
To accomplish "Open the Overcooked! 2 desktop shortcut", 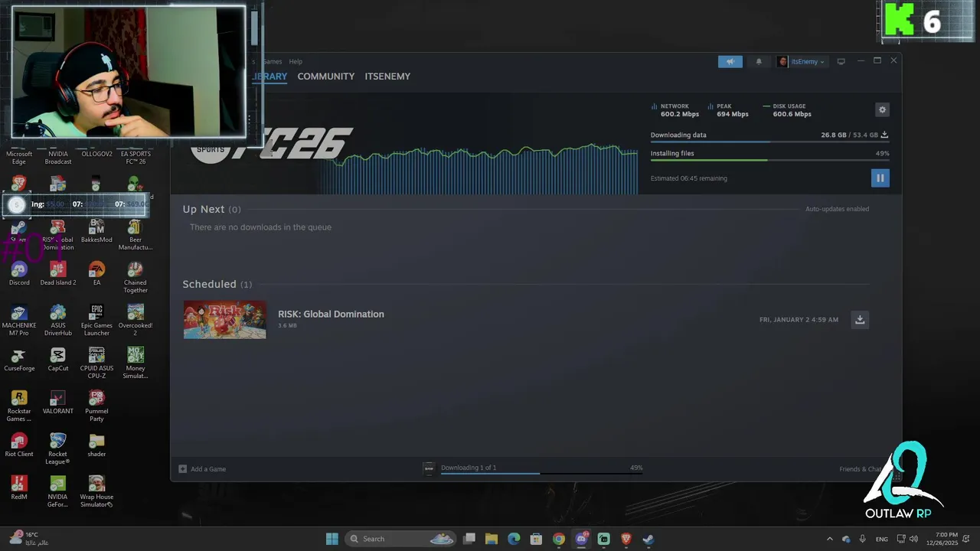I will click(136, 320).
